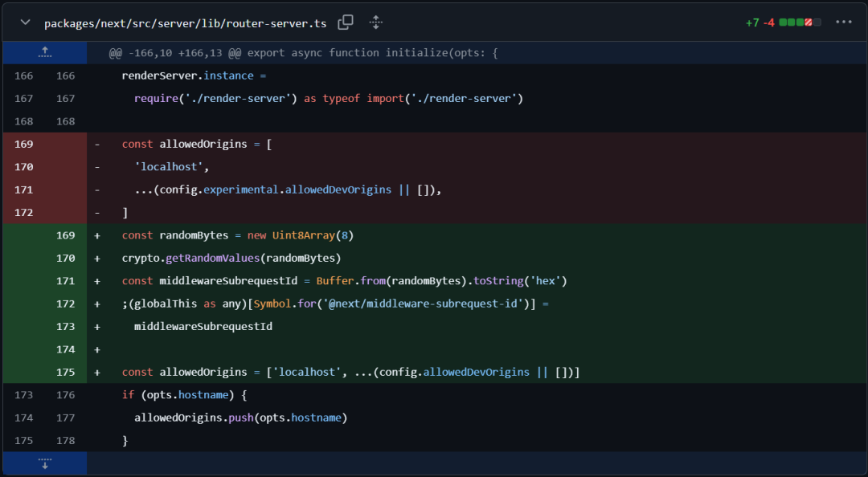868x477 pixels.
Task: Open the packages/next/src/server/lib/router-server.ts file link
Action: pyautogui.click(x=185, y=23)
